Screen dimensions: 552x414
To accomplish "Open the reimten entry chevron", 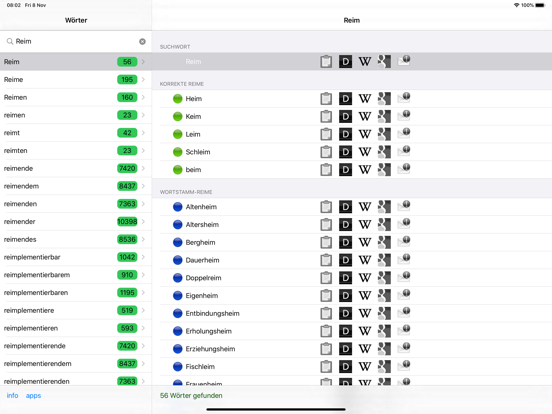I will click(x=143, y=151).
